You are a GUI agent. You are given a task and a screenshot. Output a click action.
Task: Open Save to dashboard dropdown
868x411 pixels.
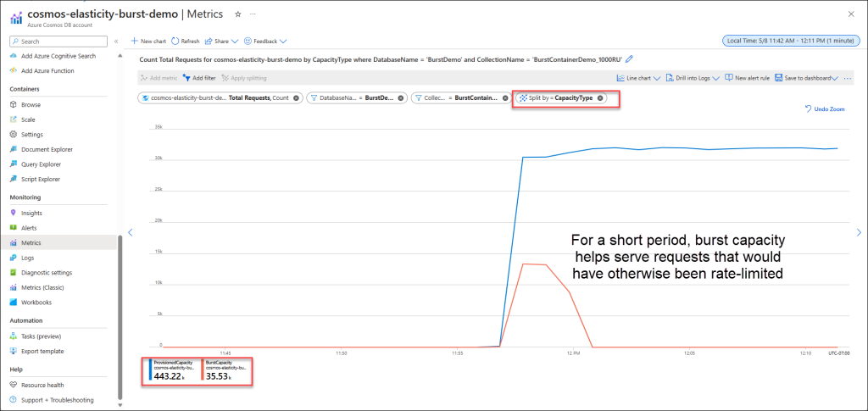click(807, 78)
